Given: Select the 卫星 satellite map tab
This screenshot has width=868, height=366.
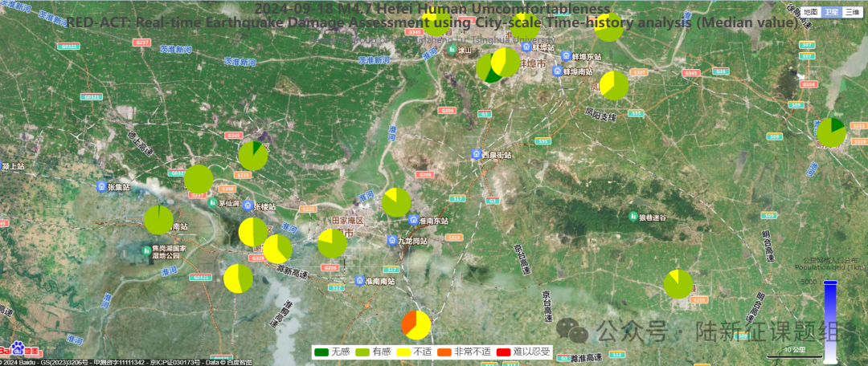Looking at the screenshot, I should tap(831, 12).
